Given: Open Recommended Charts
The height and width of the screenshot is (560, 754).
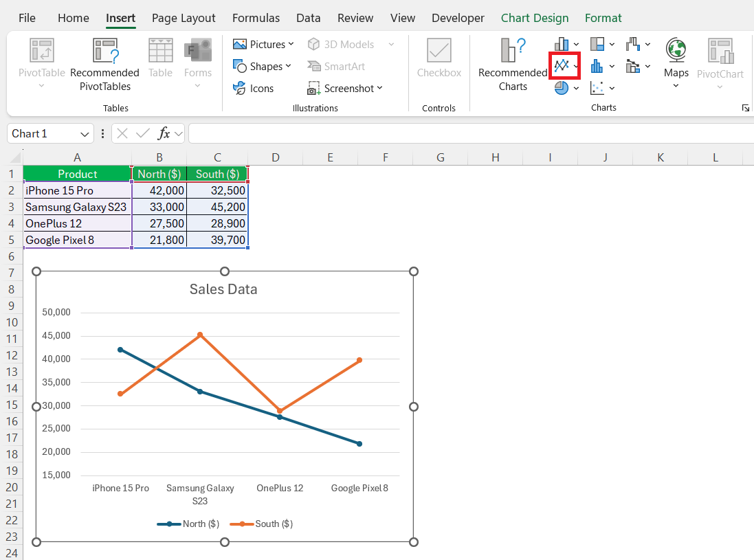Looking at the screenshot, I should click(x=513, y=65).
